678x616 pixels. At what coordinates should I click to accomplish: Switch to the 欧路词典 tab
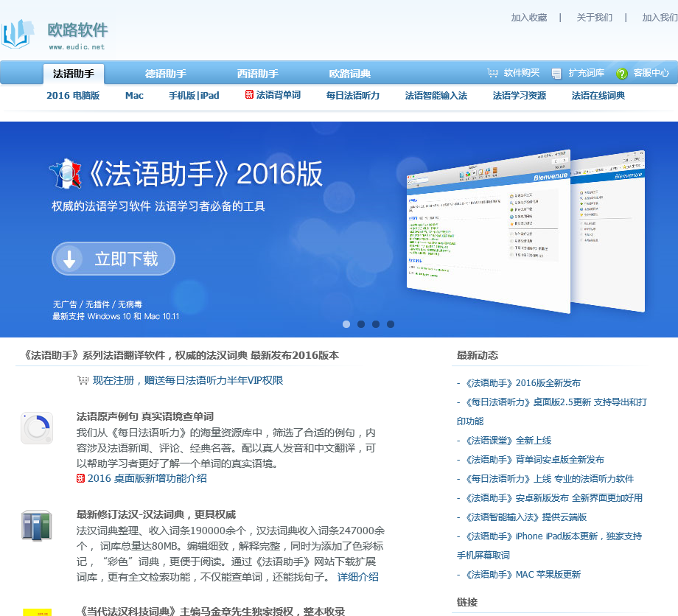(350, 74)
